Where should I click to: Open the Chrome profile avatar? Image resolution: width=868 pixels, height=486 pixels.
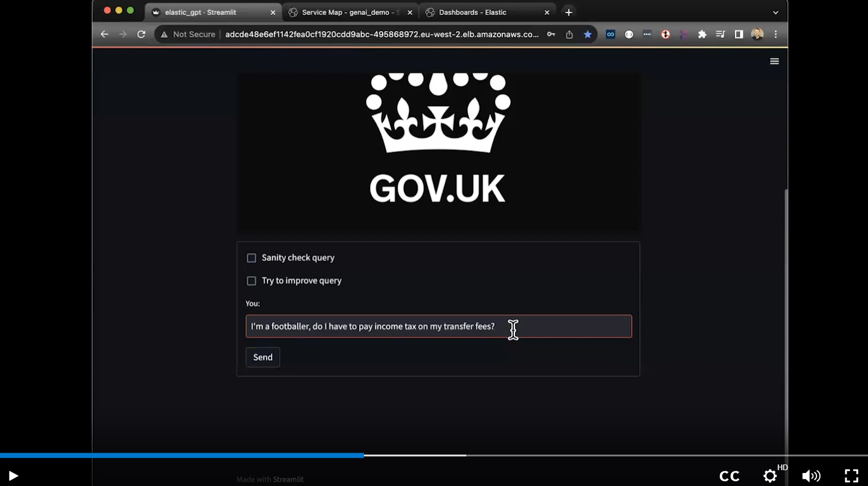(x=757, y=35)
